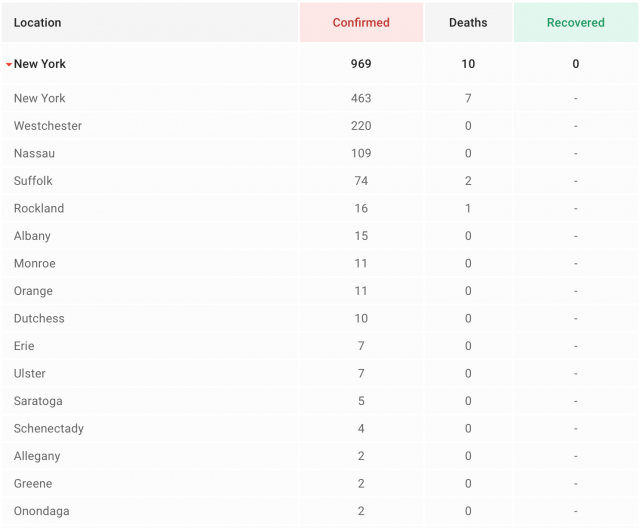Screen dimensions: 640x528
Task: Select the Ulster county row
Action: click(30, 374)
